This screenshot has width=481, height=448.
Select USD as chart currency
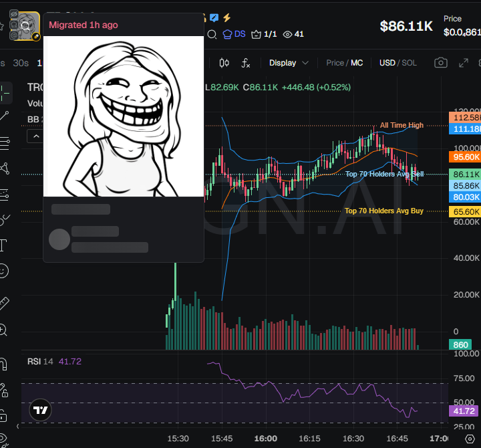tap(387, 63)
